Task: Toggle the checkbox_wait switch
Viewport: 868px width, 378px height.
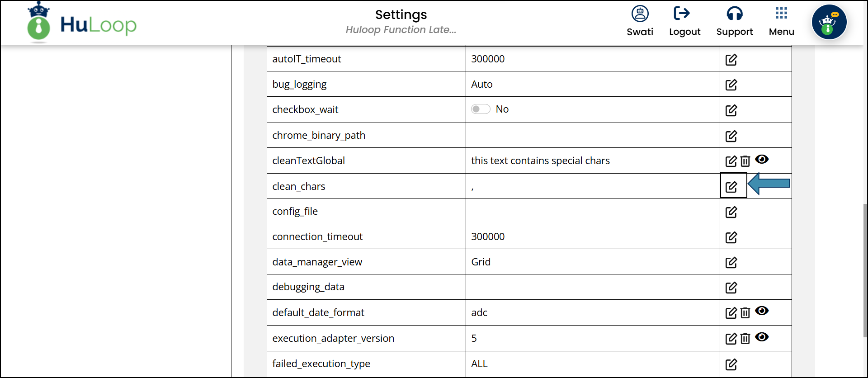Action: (x=481, y=109)
